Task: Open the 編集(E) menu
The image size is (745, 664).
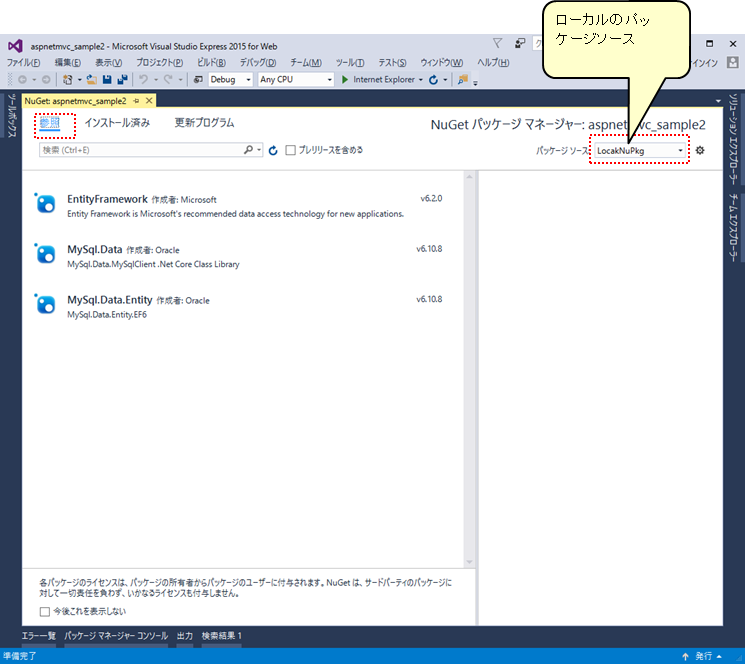Action: point(67,63)
